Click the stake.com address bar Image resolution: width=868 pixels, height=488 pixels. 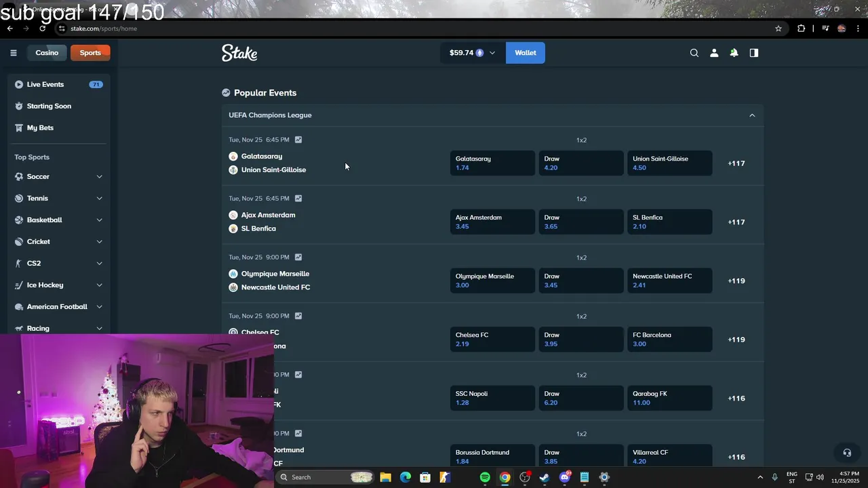[x=420, y=28]
